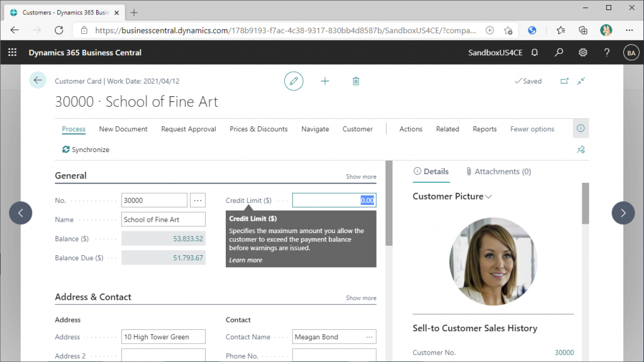Pin the action bar
Screen dimensions: 644x362
[x=580, y=150]
